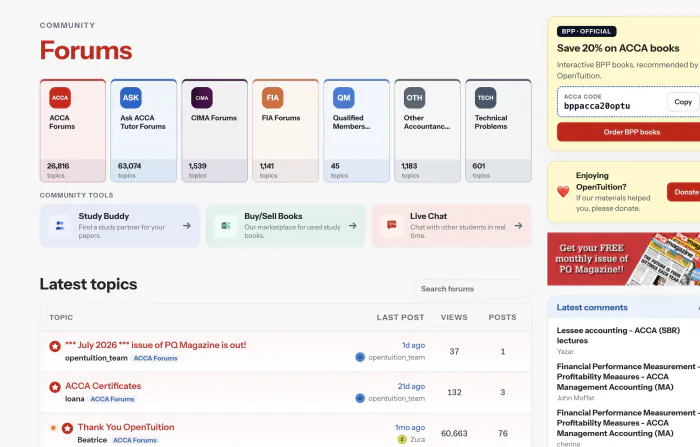Click the Latest comments heading
The image size is (700, 447).
tap(592, 307)
